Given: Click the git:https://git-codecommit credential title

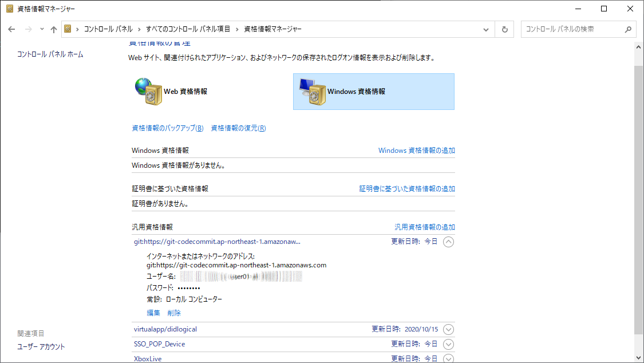Looking at the screenshot, I should pyautogui.click(x=217, y=242).
